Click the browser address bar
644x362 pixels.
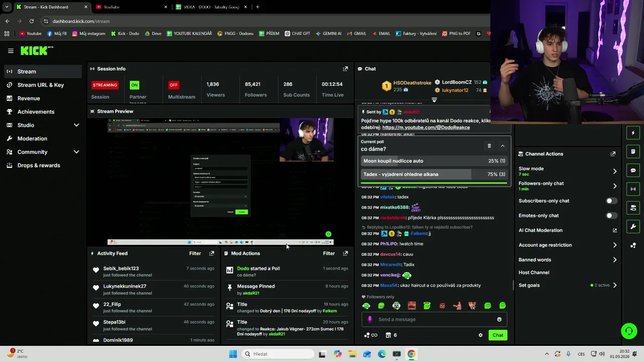[x=267, y=21]
